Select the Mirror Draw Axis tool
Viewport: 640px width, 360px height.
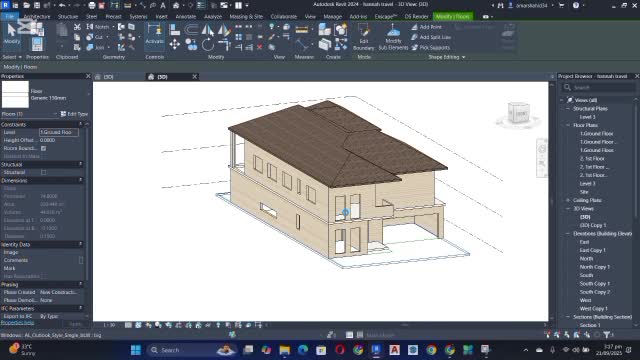click(x=224, y=29)
